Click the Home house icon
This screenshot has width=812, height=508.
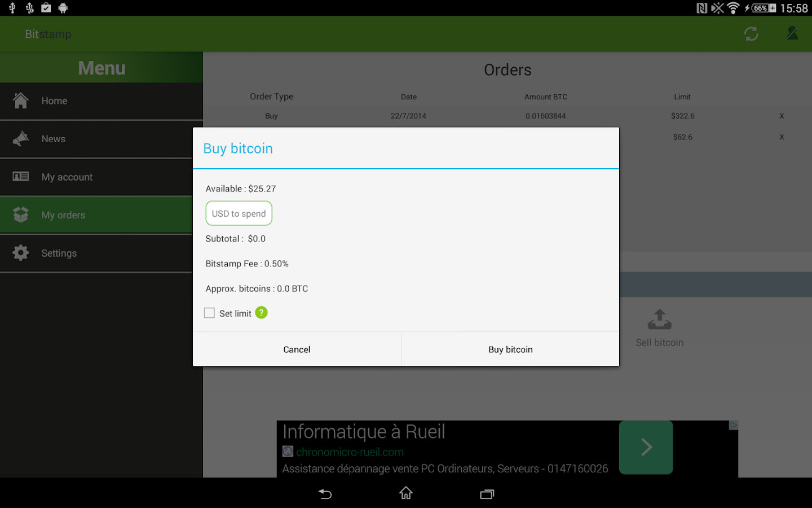pyautogui.click(x=21, y=100)
